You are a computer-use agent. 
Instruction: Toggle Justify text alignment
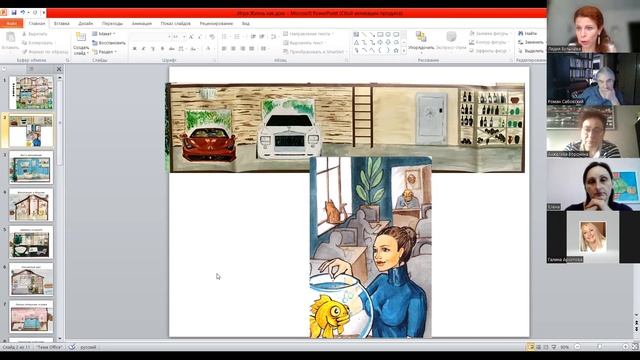click(252, 49)
